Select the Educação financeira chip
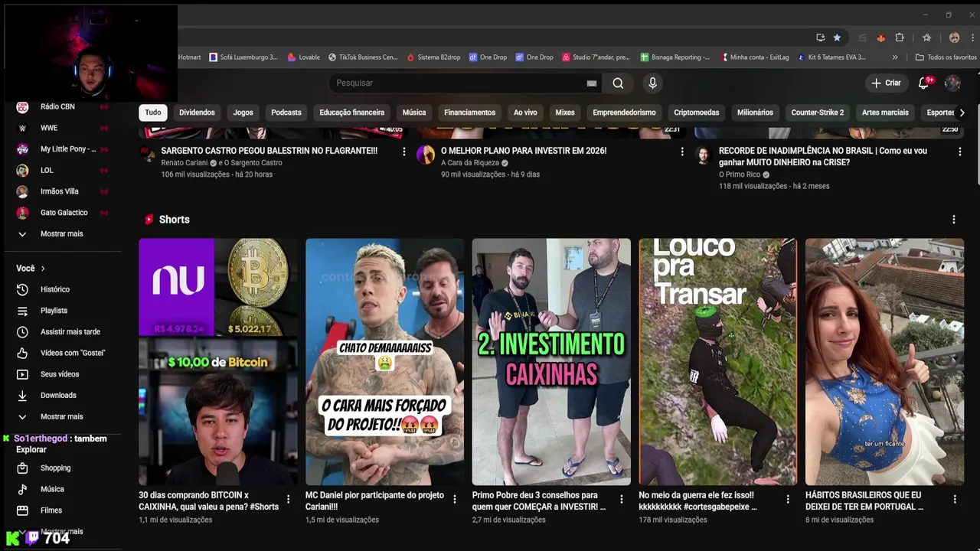 [352, 112]
